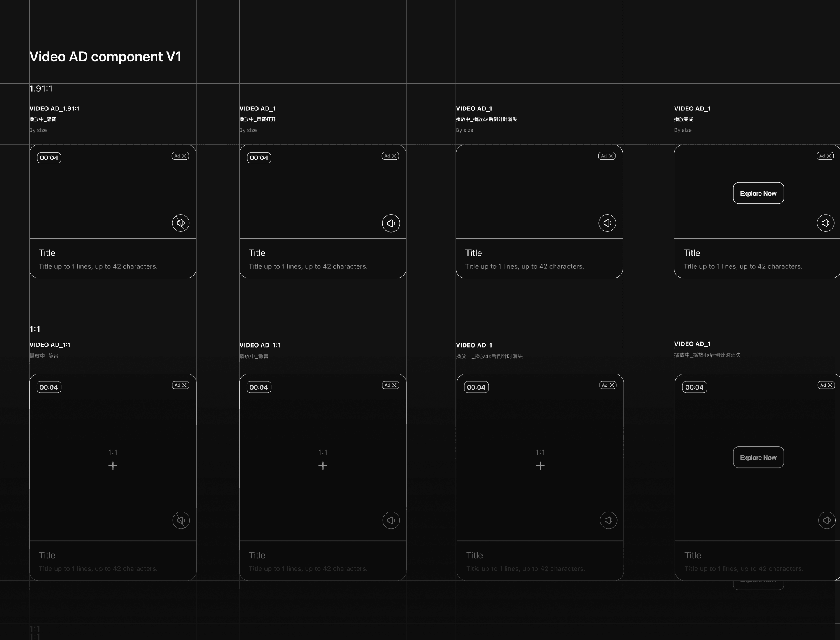Click the 00:04 timer in the 播放中_声音打开 card
840x640 pixels.
pyautogui.click(x=259, y=158)
